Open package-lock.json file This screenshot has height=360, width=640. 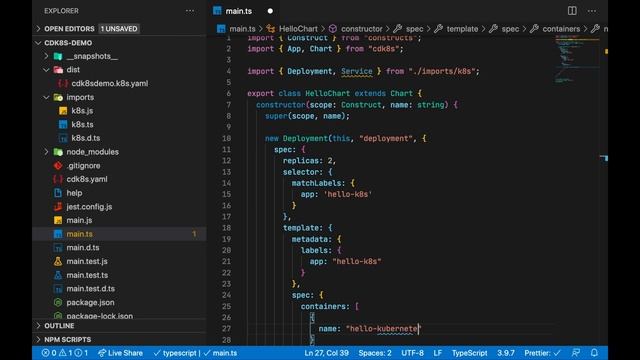click(x=100, y=316)
